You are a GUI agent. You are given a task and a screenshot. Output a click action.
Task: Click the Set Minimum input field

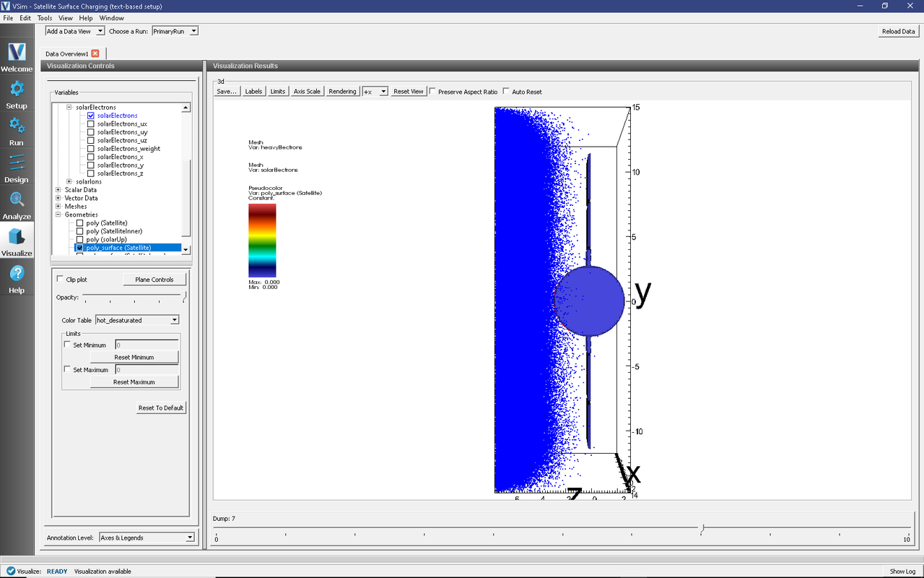click(x=147, y=345)
